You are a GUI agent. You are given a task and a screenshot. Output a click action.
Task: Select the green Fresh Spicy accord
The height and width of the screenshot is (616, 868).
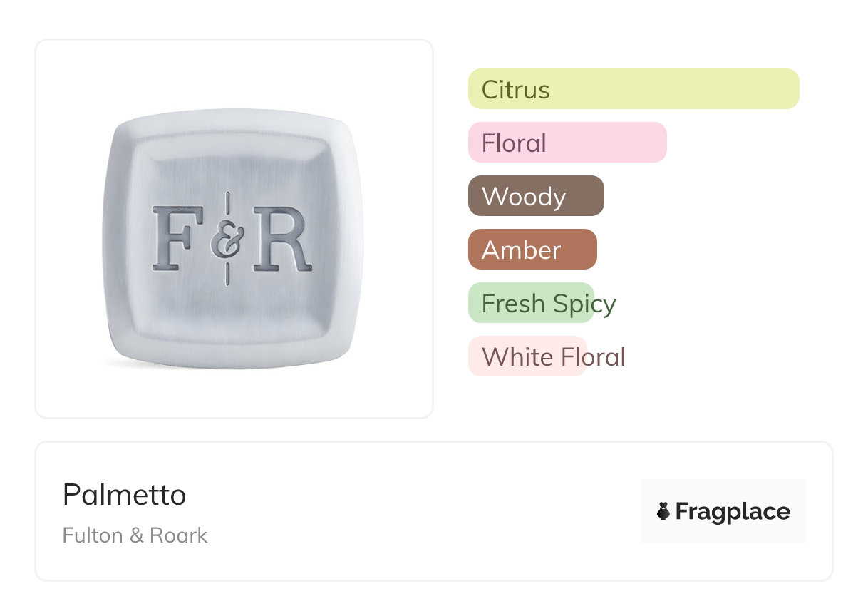[x=531, y=303]
